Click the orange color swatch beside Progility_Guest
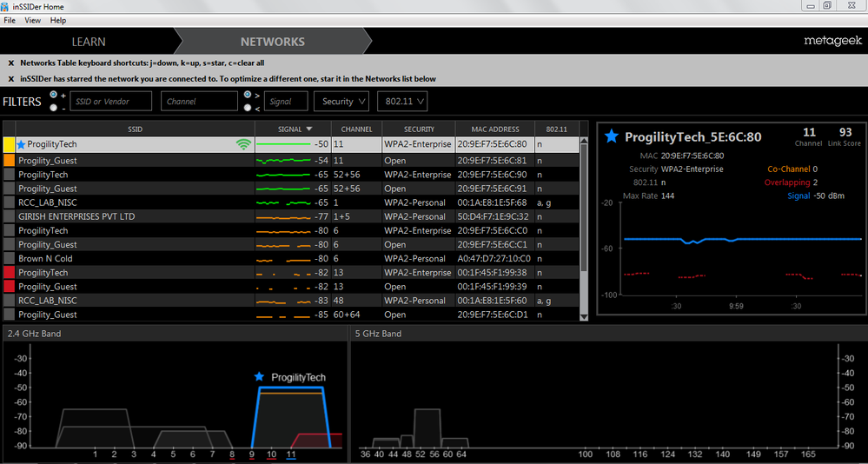Screen dimensions: 868x464 pyautogui.click(x=9, y=161)
